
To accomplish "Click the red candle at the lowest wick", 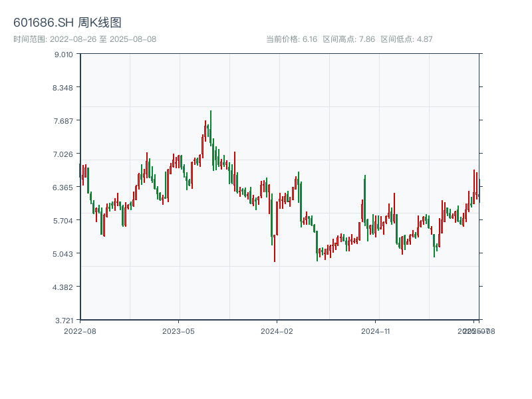I will (x=275, y=246).
